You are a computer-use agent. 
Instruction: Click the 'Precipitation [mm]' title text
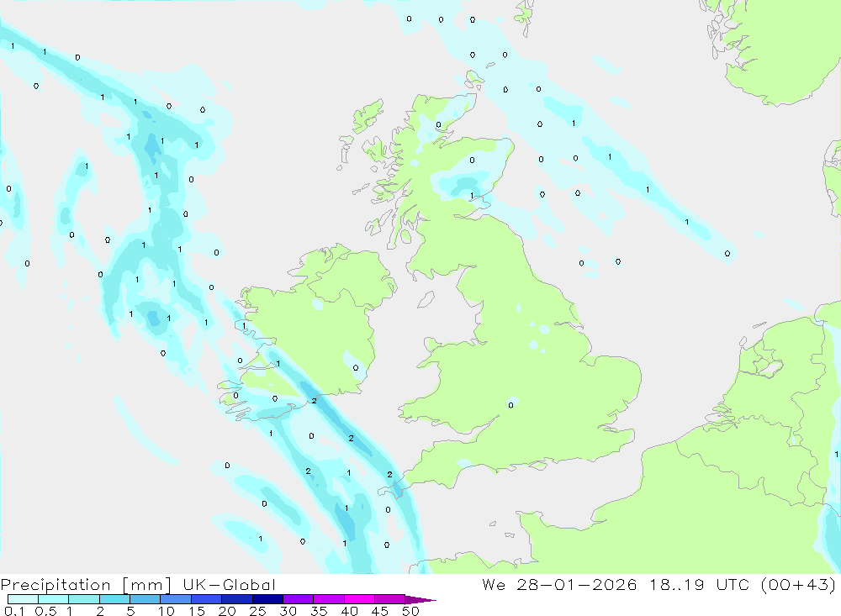(86, 586)
